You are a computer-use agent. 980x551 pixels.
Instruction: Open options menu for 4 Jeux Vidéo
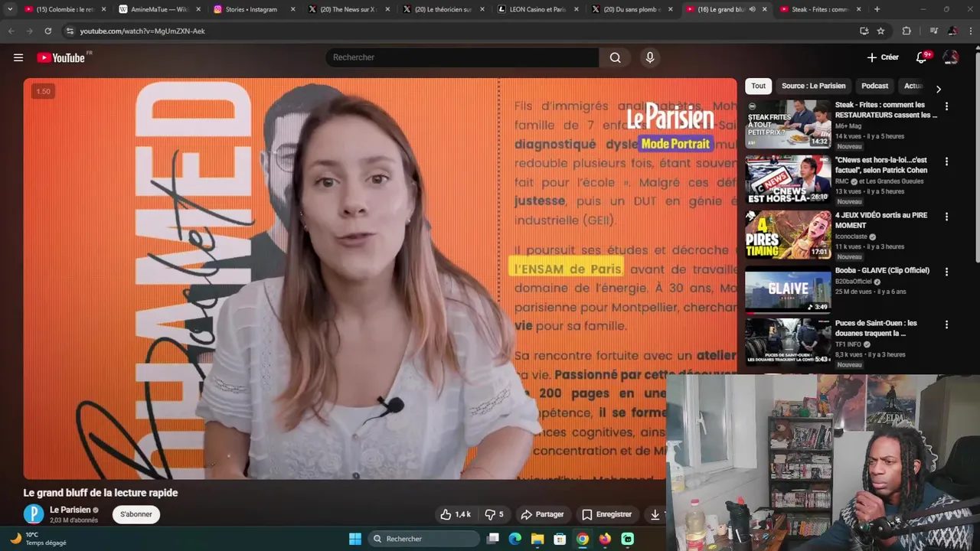pyautogui.click(x=946, y=217)
